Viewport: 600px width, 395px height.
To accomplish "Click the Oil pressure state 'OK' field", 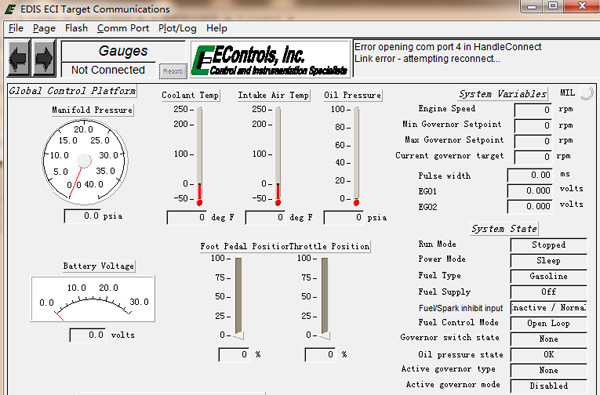I will pos(548,355).
